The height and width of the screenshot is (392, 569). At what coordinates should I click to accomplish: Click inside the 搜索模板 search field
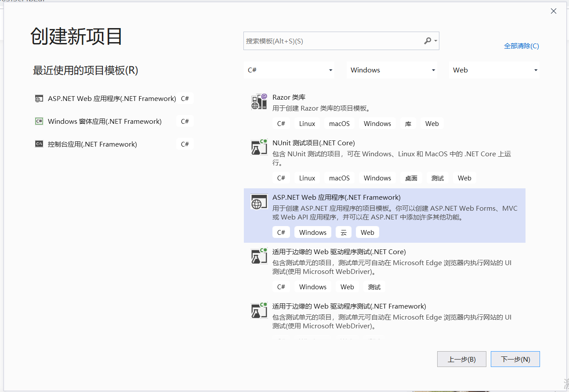pos(330,40)
